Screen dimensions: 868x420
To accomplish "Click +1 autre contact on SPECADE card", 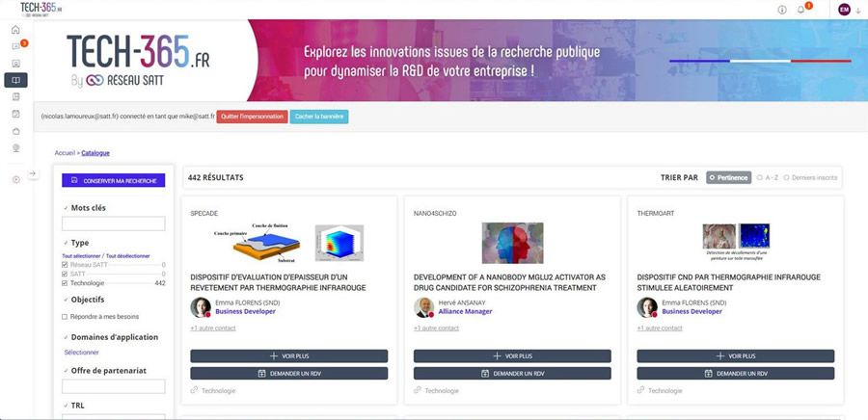I will click(x=213, y=328).
